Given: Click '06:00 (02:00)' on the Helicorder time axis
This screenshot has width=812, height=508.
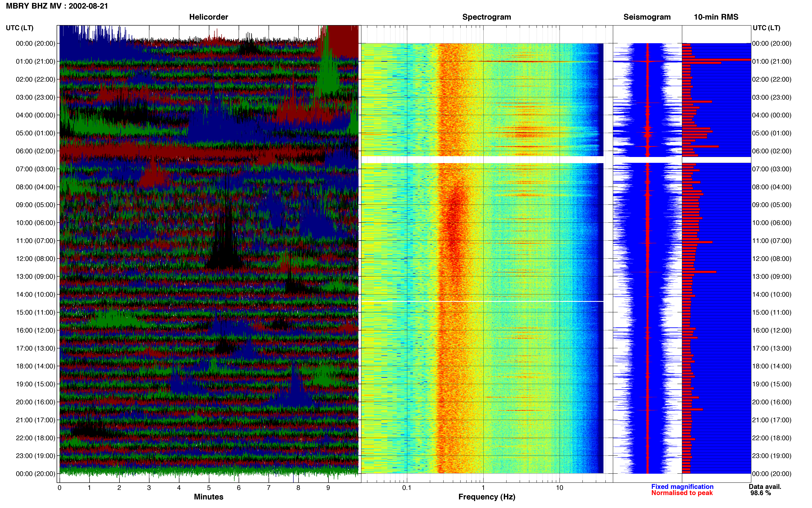Looking at the screenshot, I should pos(36,151).
